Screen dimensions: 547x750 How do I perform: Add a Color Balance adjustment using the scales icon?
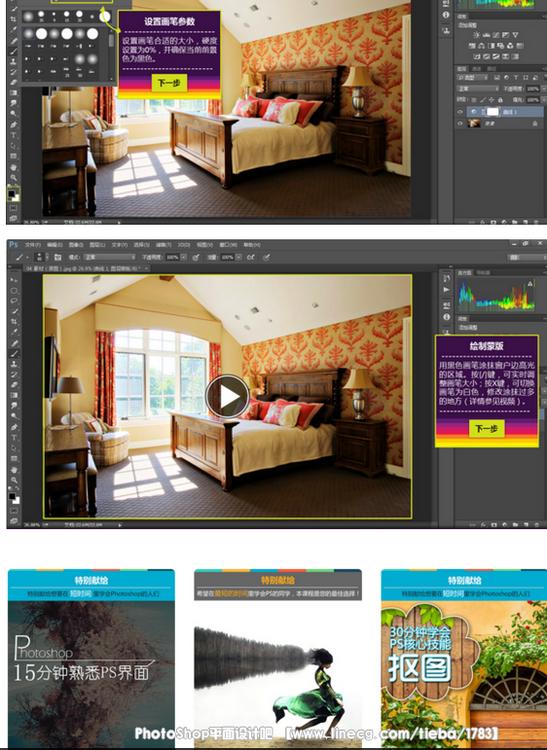pos(481,46)
